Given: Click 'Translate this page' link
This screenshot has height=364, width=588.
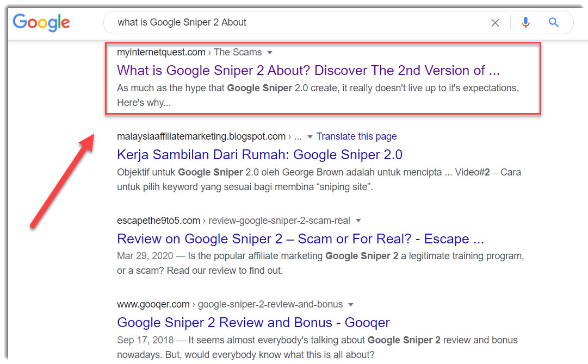Looking at the screenshot, I should point(356,136).
